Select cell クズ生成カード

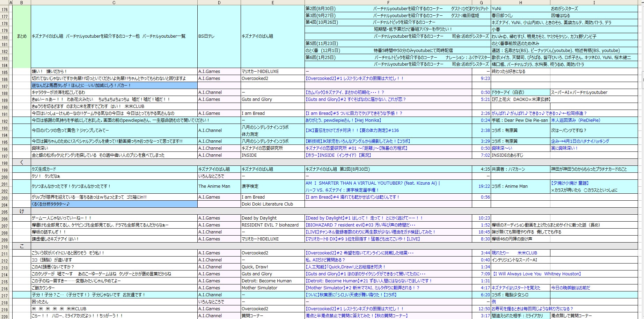(x=114, y=169)
